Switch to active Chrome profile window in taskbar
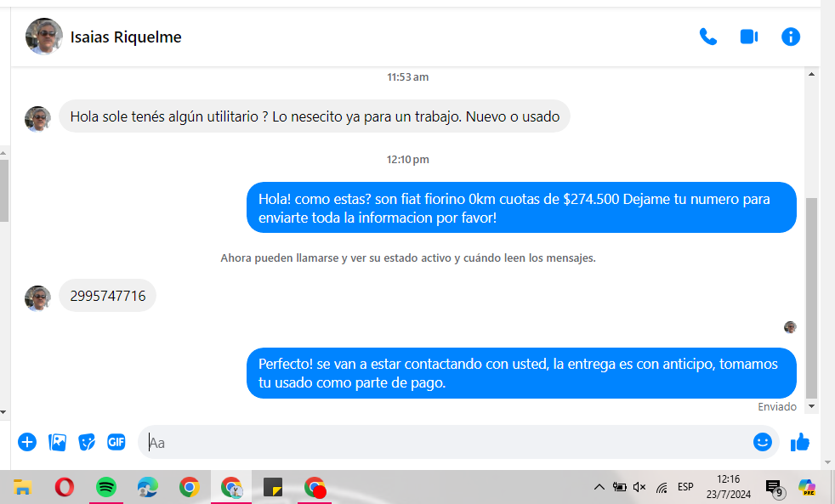The height and width of the screenshot is (504, 835). point(231,487)
